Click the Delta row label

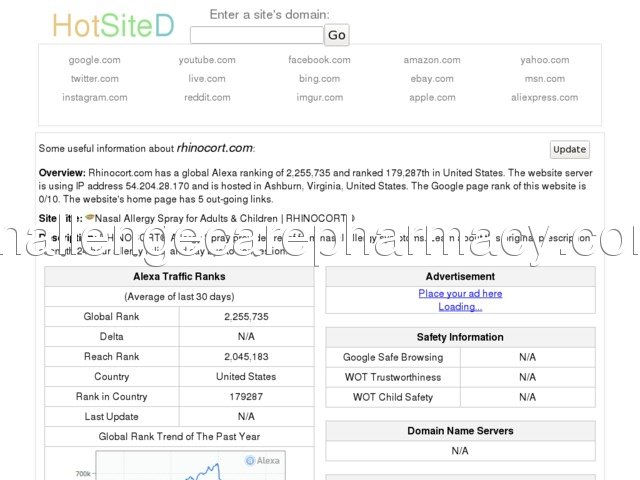pos(111,337)
